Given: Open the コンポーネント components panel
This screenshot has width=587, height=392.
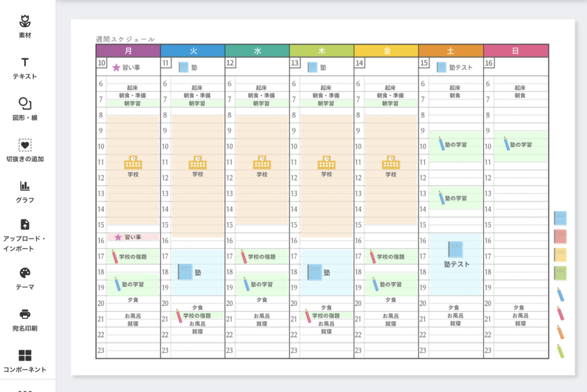Looking at the screenshot, I should coord(25,362).
